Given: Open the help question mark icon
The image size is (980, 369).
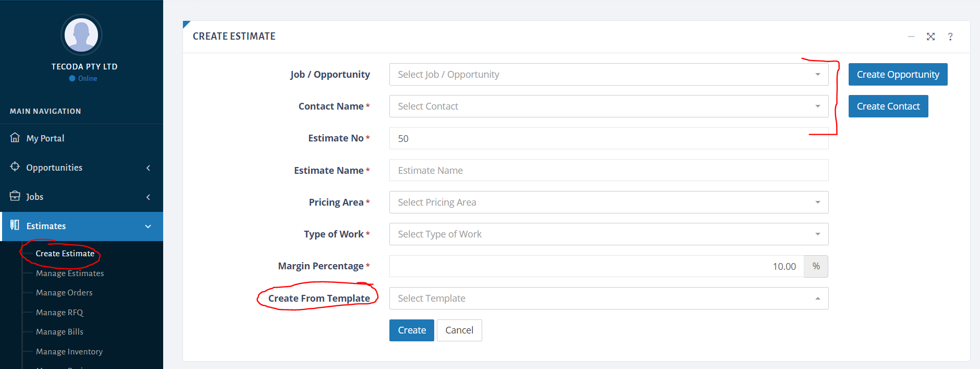Looking at the screenshot, I should click(950, 37).
